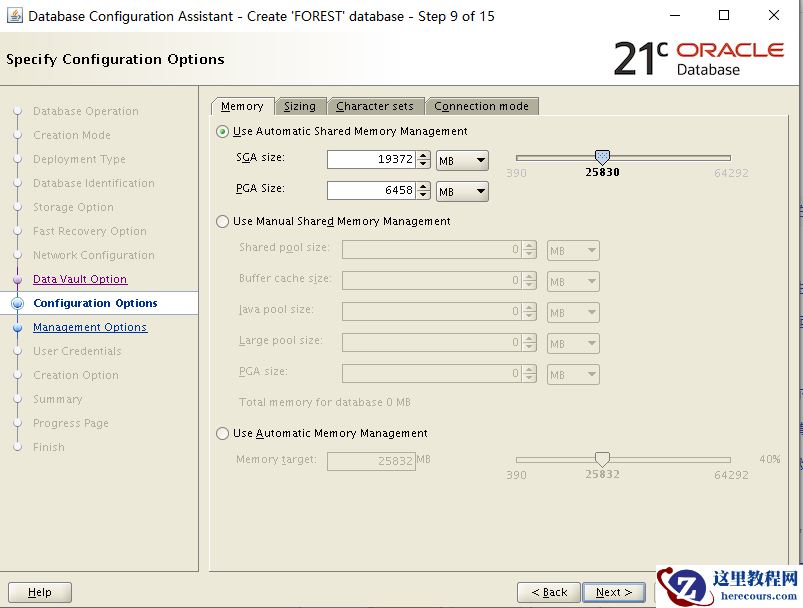Screen dimensions: 803x608
Task: Go to Data Vault Option step
Action: point(80,279)
